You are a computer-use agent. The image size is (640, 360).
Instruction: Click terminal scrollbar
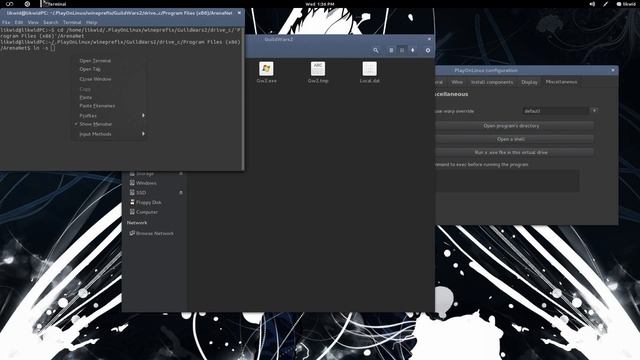tap(243, 98)
